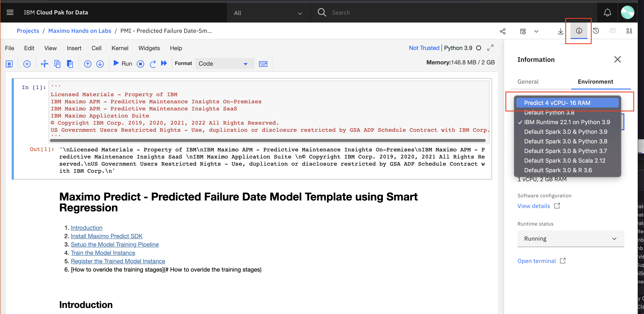The image size is (644, 314).
Task: Choose Default Spark 3.0 & R 3.6
Action: click(568, 170)
